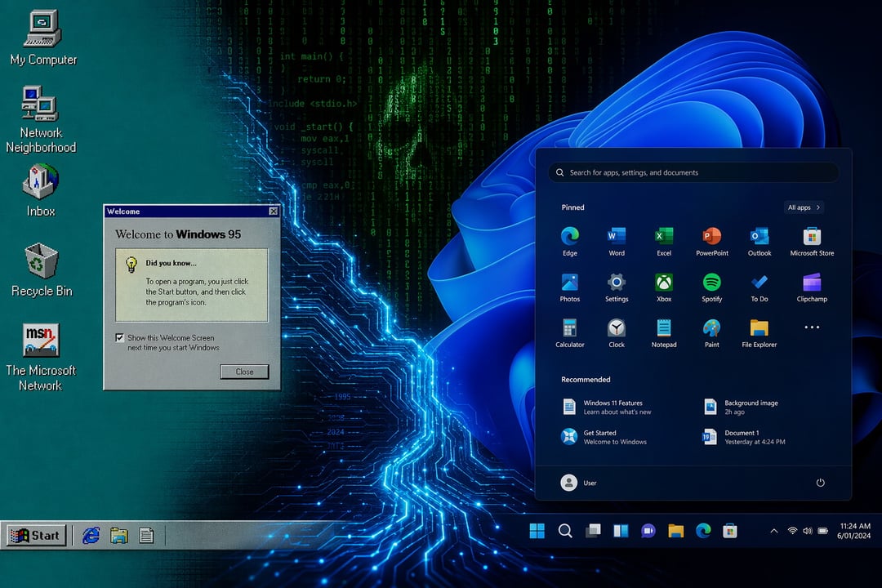The image size is (882, 588).
Task: Close the Welcome dialog with the X button
Action: 274,211
